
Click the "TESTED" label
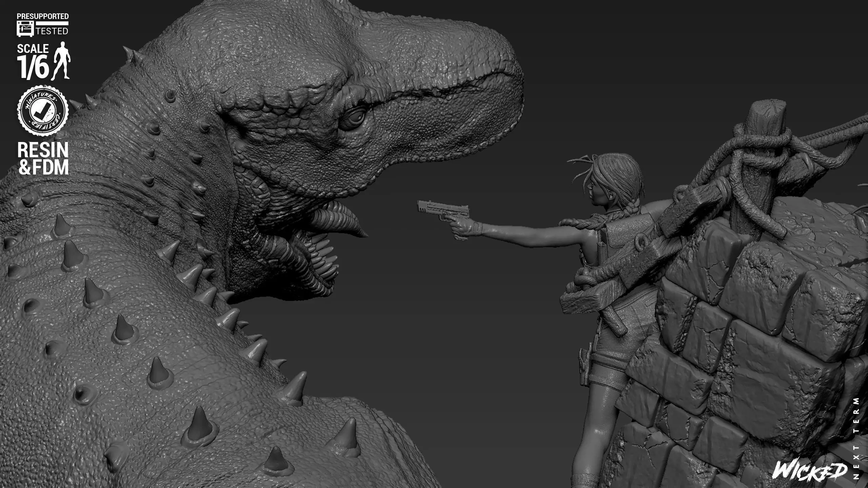[x=52, y=31]
